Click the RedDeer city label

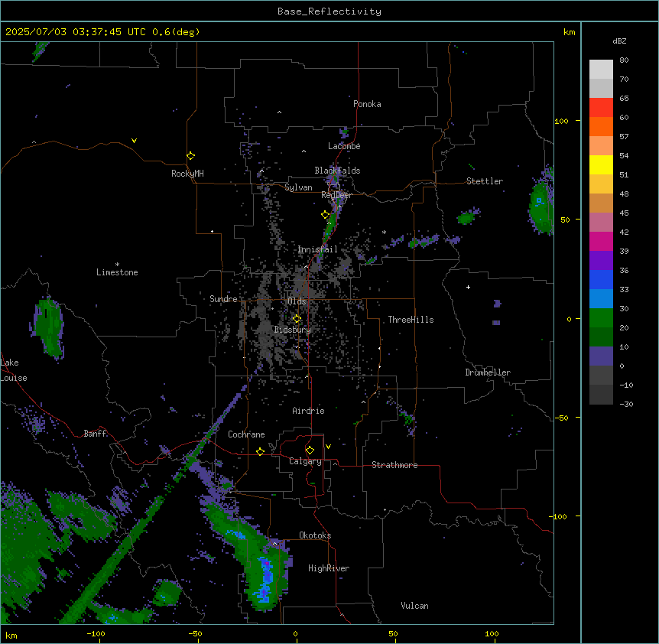tap(336, 195)
